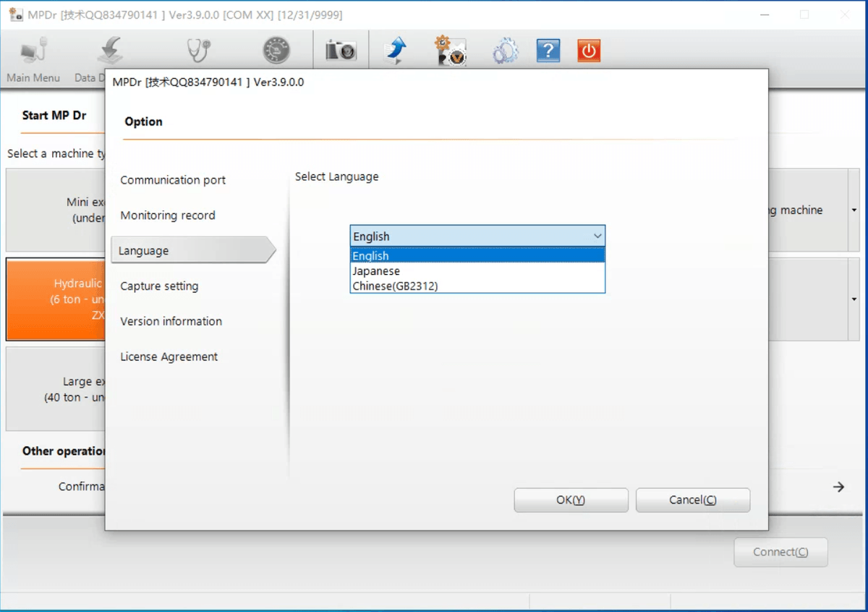Click the camera capture icon

point(340,51)
